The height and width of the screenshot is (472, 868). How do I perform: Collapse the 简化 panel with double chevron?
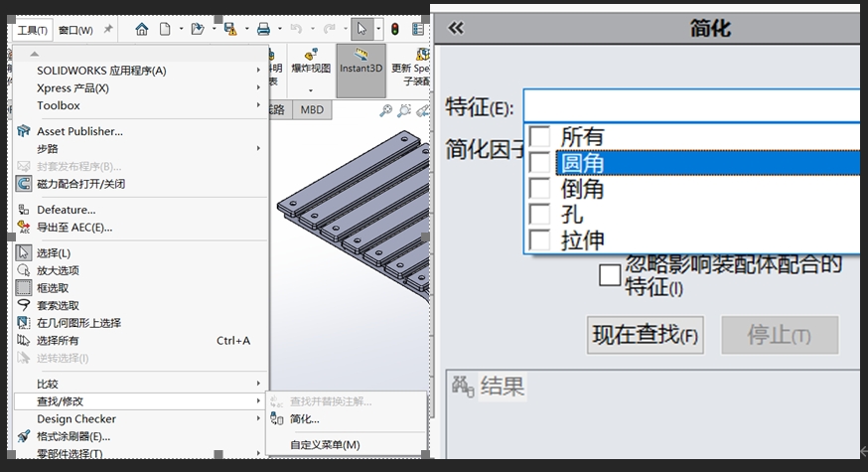coord(456,28)
